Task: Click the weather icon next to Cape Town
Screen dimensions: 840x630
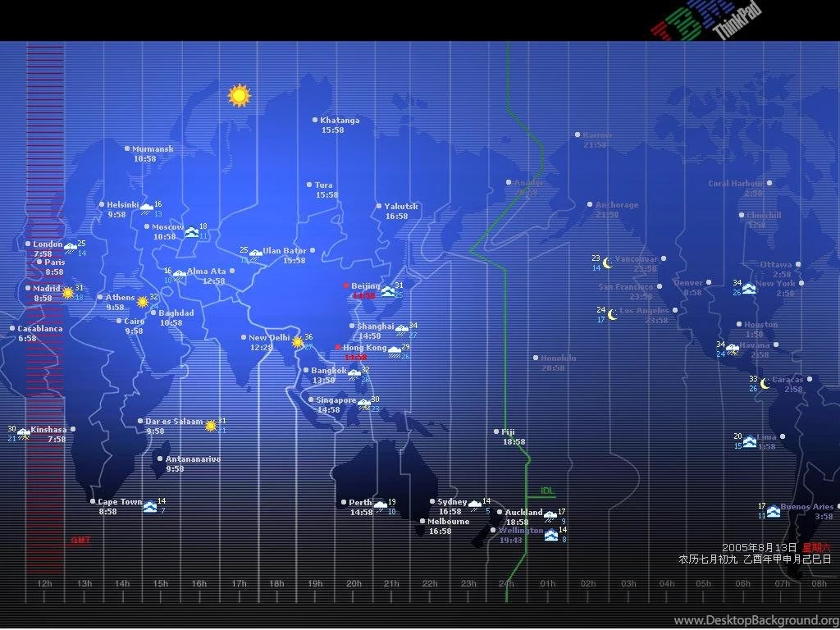Action: [x=150, y=506]
